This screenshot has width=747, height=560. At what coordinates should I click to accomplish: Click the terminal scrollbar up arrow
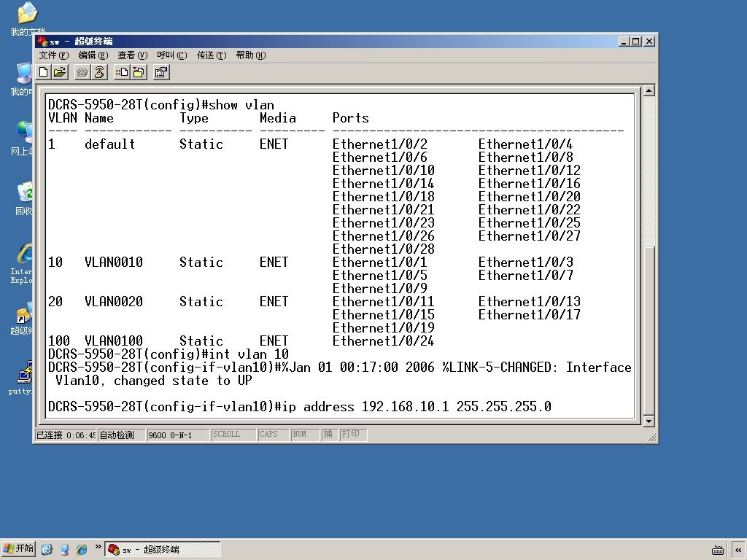(x=649, y=90)
